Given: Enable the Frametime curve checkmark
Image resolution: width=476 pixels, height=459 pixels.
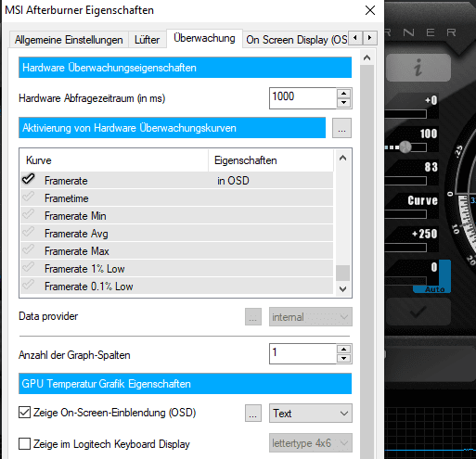Looking at the screenshot, I should click(x=28, y=197).
